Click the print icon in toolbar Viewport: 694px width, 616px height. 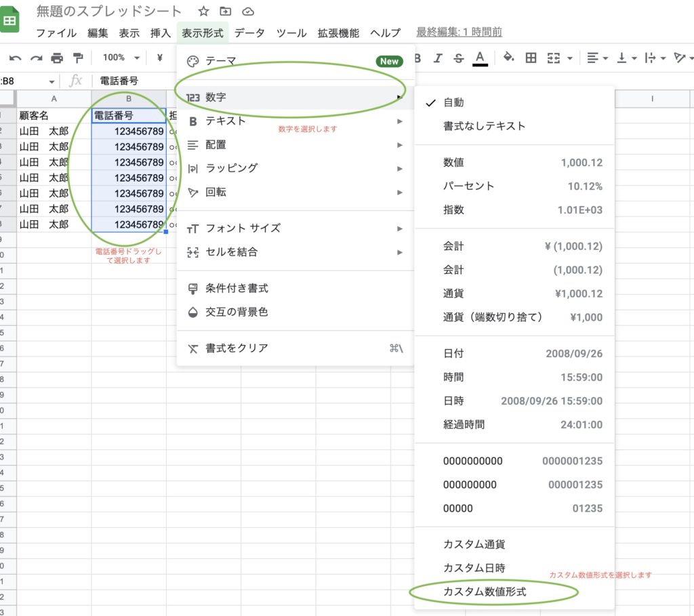(57, 58)
